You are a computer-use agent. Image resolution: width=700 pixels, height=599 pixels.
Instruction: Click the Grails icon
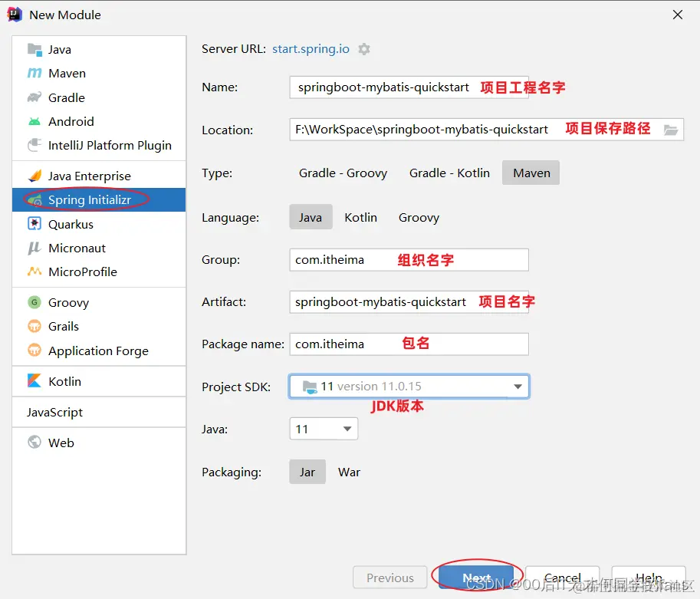point(35,327)
